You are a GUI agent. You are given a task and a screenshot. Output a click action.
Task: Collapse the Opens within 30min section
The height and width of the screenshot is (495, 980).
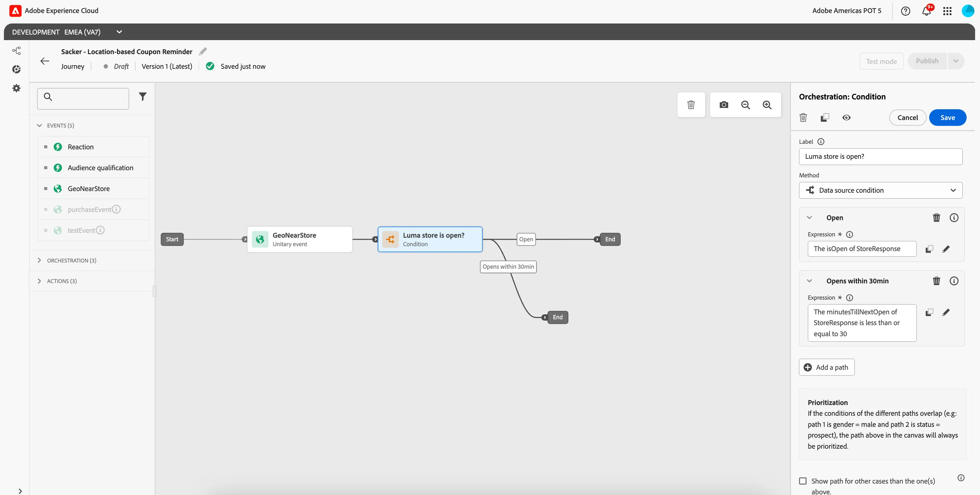coord(809,281)
